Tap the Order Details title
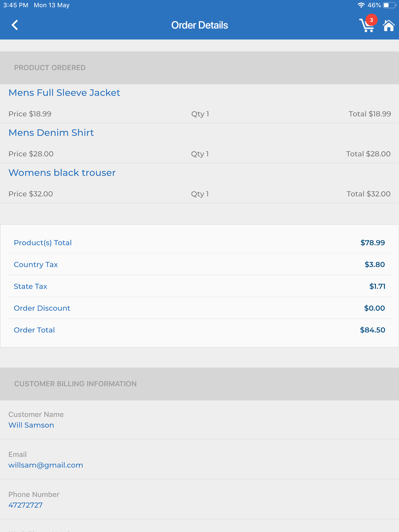The image size is (399, 532). click(199, 25)
